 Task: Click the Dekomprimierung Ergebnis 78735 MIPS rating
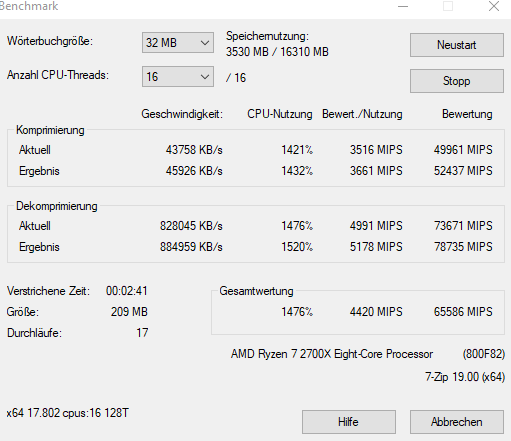point(463,247)
